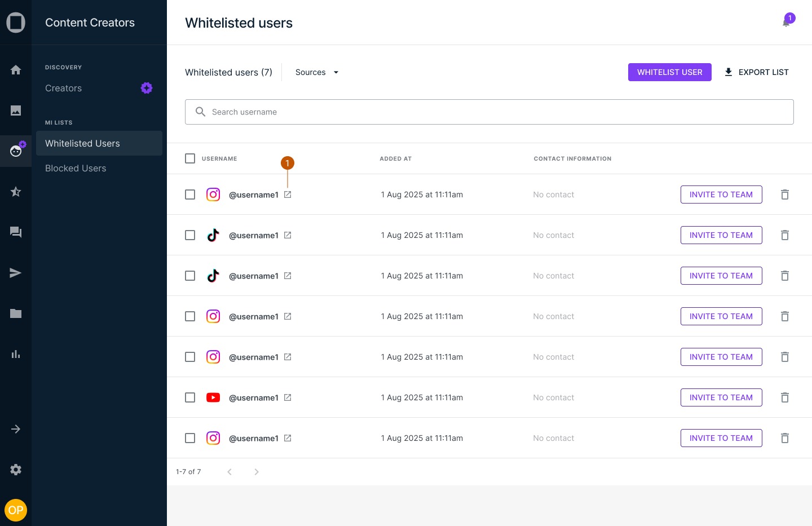The height and width of the screenshot is (526, 812).
Task: Go to next page of results
Action: (257, 472)
